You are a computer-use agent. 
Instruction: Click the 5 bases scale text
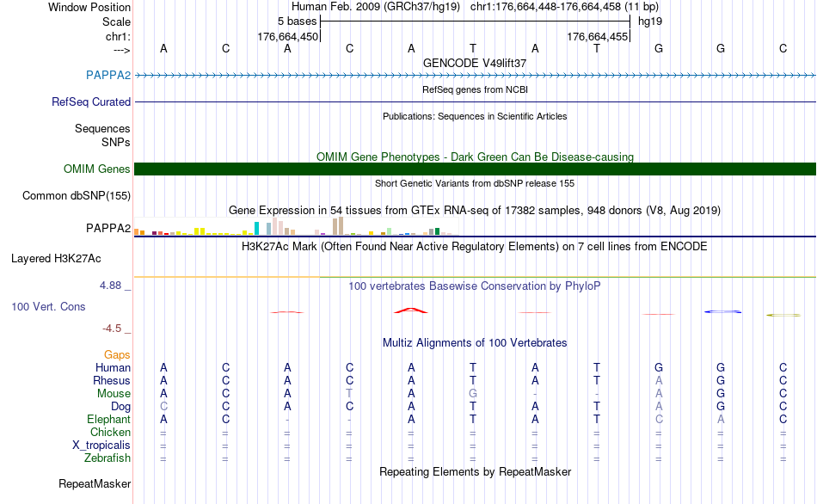point(297,22)
